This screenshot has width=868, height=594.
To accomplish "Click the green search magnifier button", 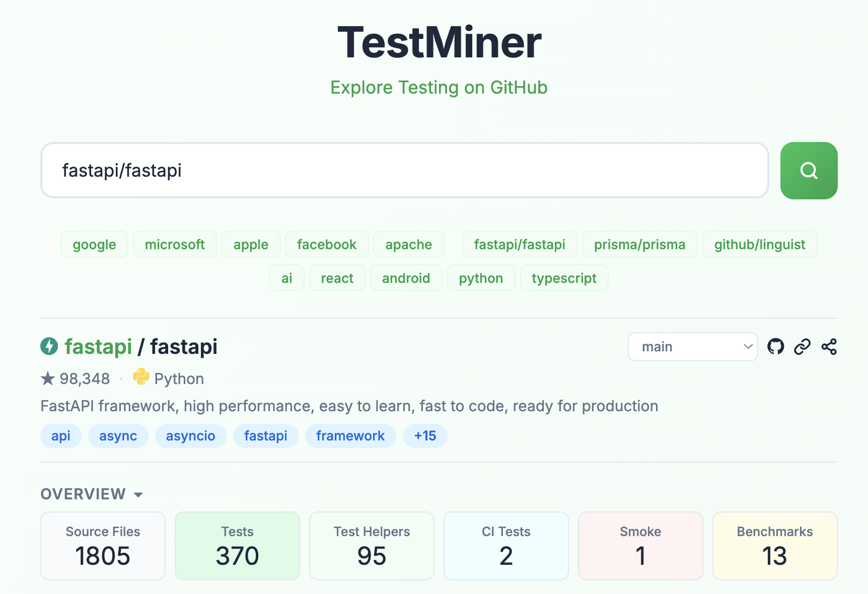I will coord(809,171).
